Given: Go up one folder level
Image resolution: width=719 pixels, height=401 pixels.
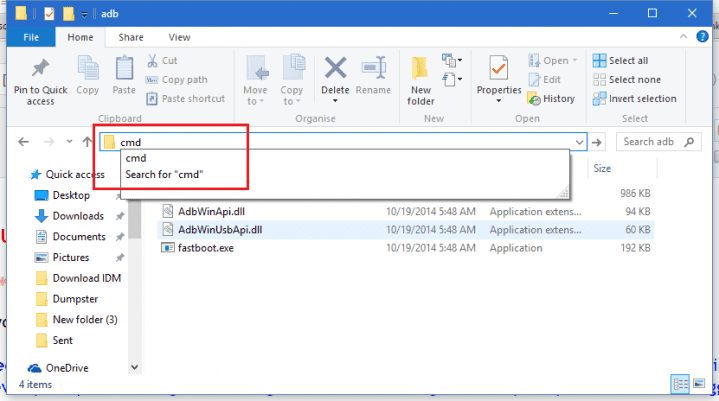Looking at the screenshot, I should coord(87,142).
